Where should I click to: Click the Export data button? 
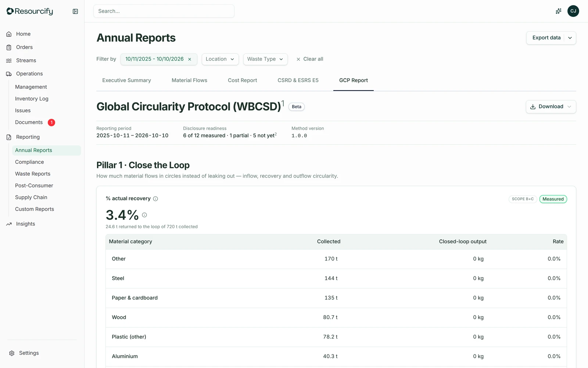click(546, 38)
